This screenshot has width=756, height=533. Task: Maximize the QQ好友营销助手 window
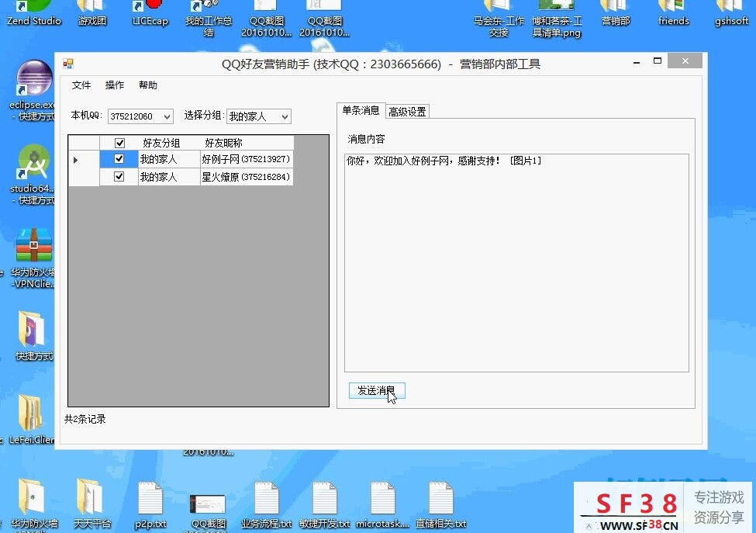coord(658,61)
